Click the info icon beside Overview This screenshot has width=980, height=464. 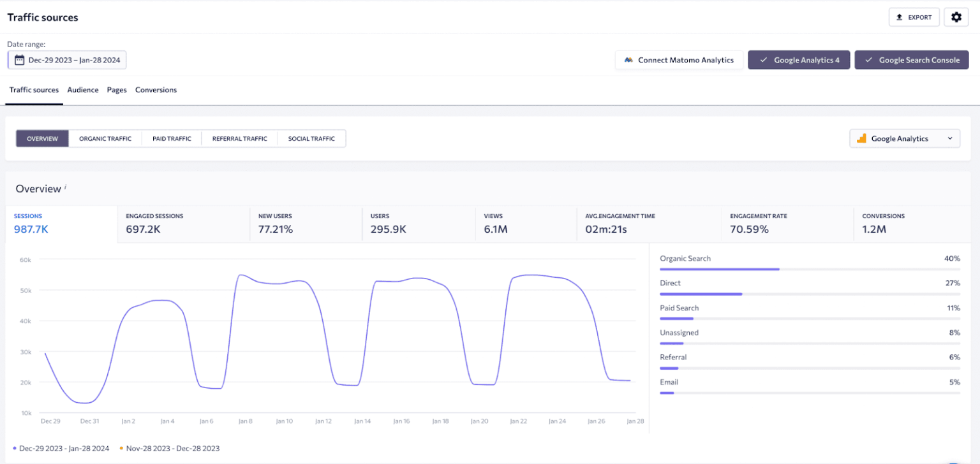[65, 187]
